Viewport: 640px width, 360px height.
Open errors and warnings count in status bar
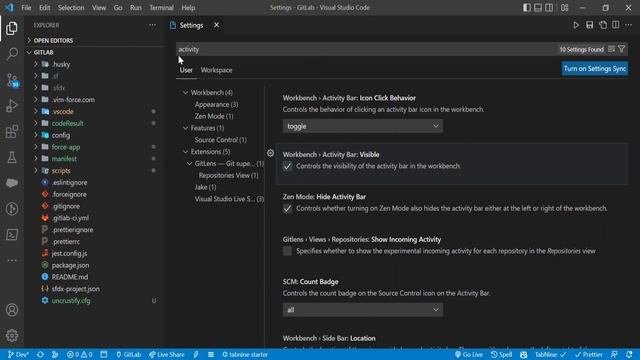click(x=80, y=354)
